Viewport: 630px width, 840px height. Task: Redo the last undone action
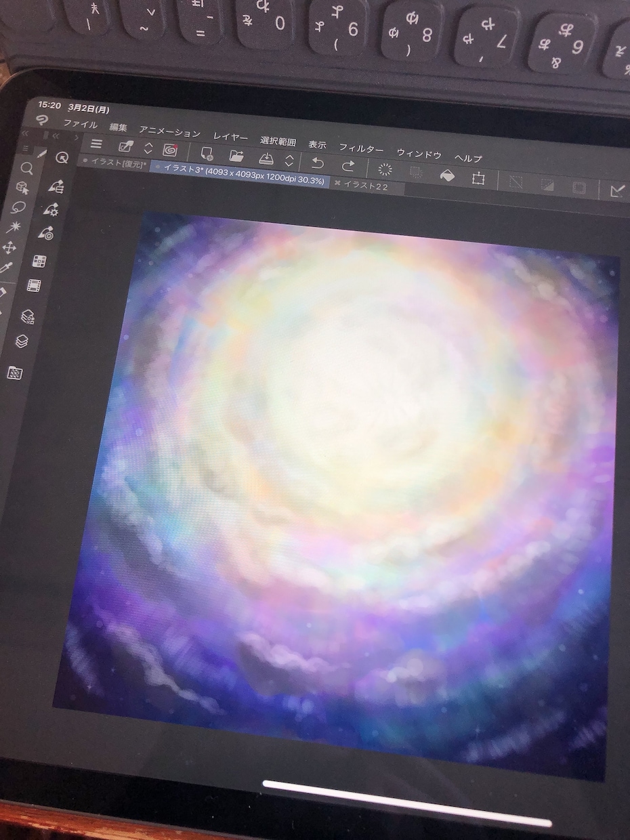tap(348, 166)
